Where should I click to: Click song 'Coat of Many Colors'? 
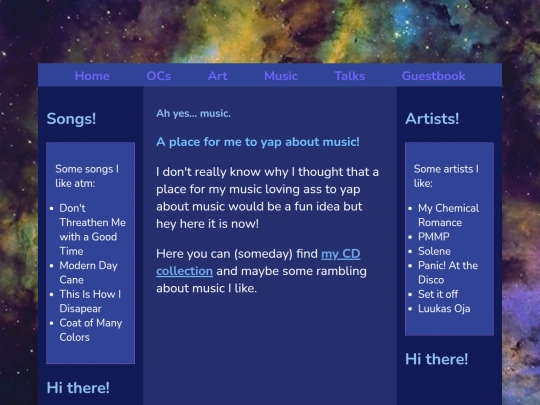91,330
